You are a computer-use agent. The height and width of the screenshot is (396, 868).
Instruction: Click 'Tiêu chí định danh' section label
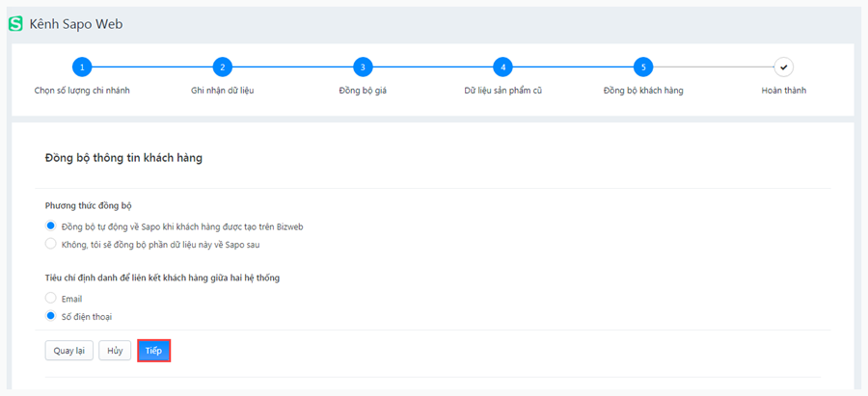[x=162, y=278]
